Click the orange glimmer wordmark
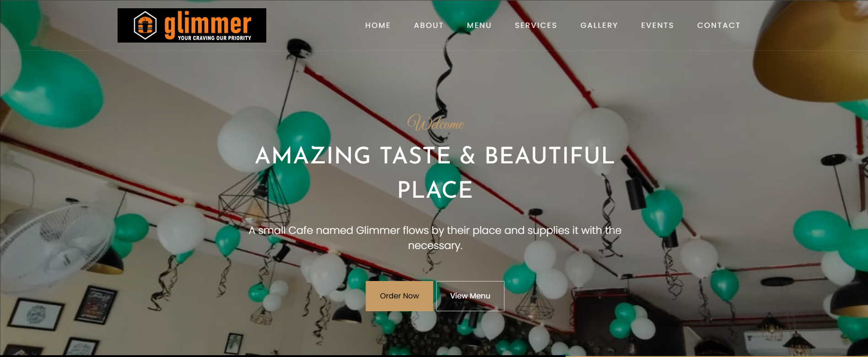868x357 pixels. pos(208,24)
